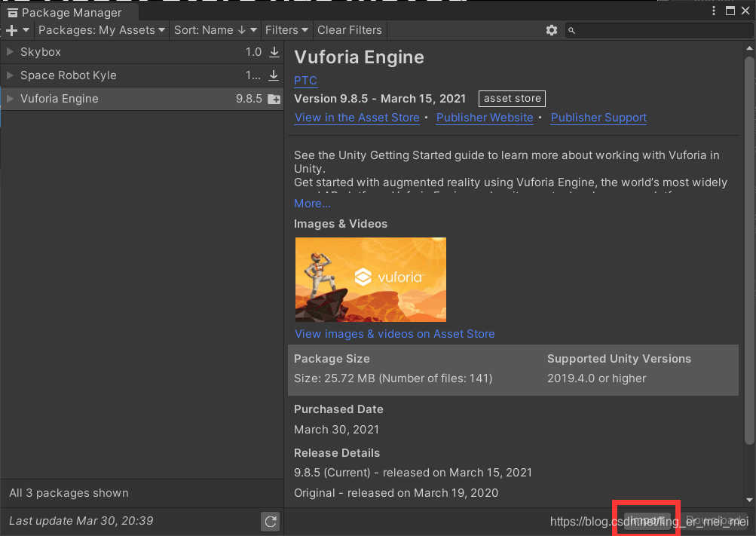Screen dimensions: 756x536
Task: Click the scroll up arrow in details panel
Action: tap(749, 48)
